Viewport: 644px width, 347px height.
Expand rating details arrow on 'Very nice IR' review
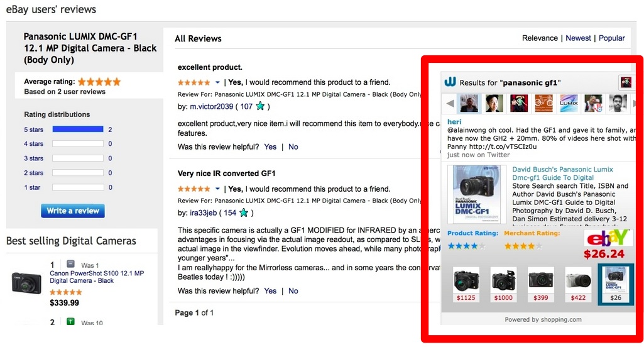217,189
